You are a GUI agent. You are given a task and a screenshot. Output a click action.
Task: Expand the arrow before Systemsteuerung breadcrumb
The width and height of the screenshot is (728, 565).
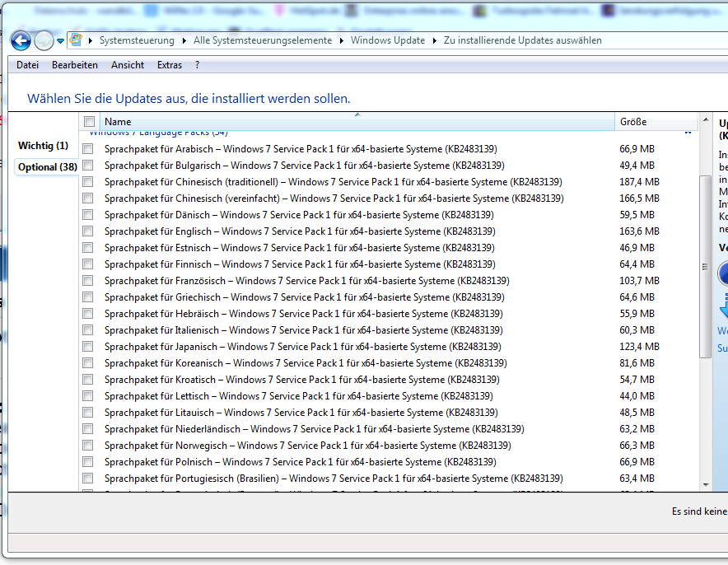(91, 41)
